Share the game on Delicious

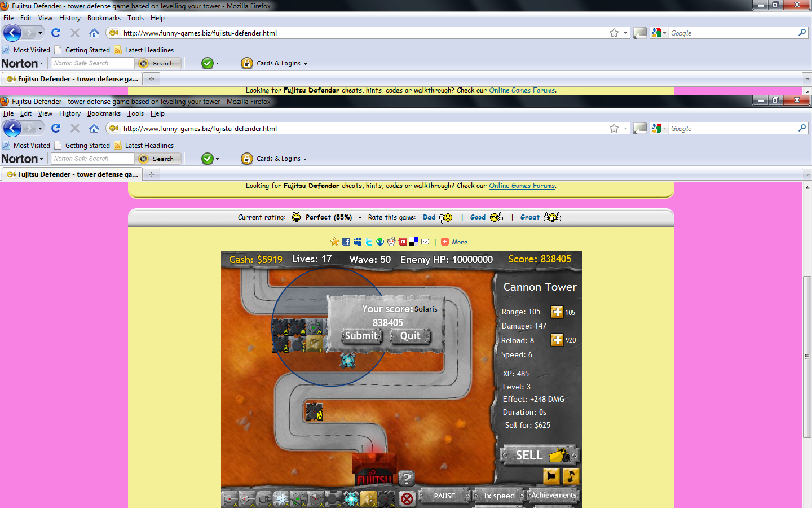coord(414,242)
